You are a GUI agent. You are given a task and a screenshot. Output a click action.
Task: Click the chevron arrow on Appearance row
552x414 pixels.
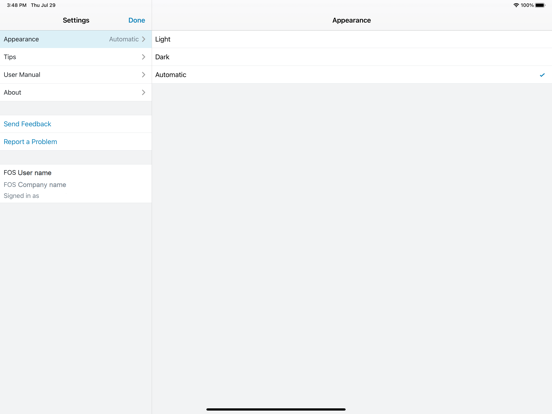pos(143,39)
